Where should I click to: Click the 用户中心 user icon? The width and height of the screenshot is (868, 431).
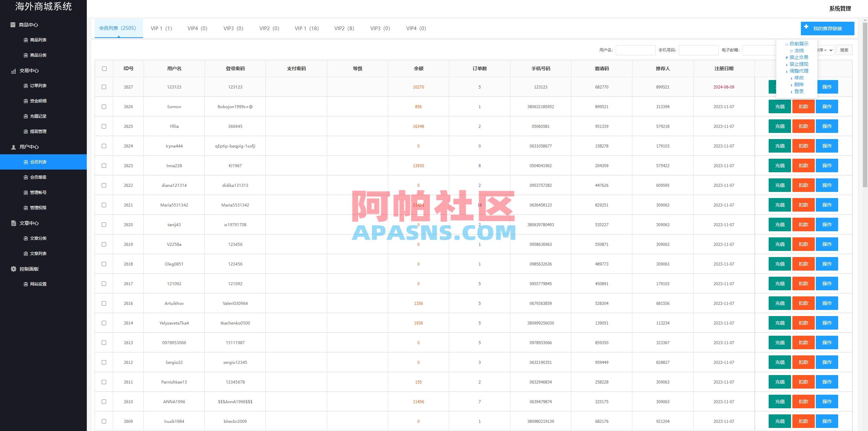coord(13,146)
